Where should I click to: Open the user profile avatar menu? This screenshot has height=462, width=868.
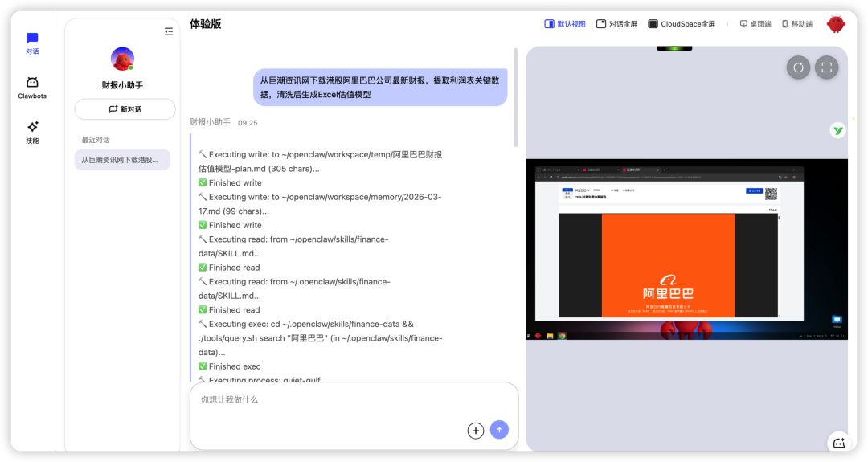coord(836,24)
